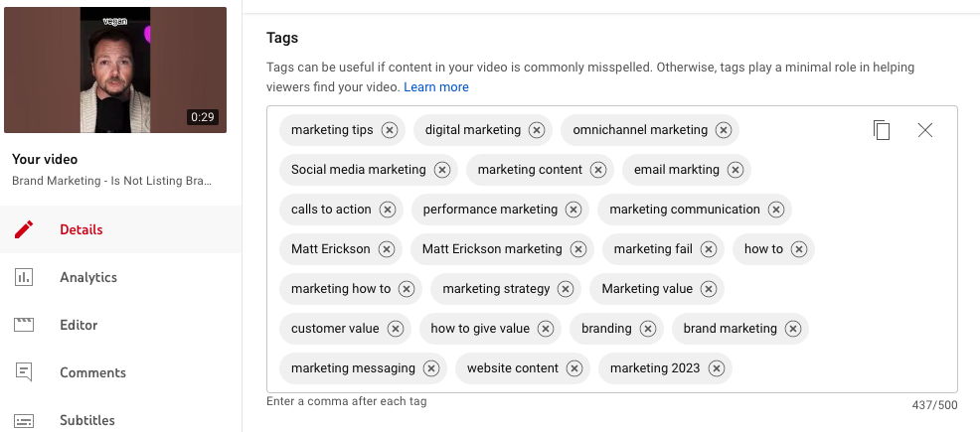Click the 'Enter a comma after each tag' hint
This screenshot has width=980, height=432.
346,401
